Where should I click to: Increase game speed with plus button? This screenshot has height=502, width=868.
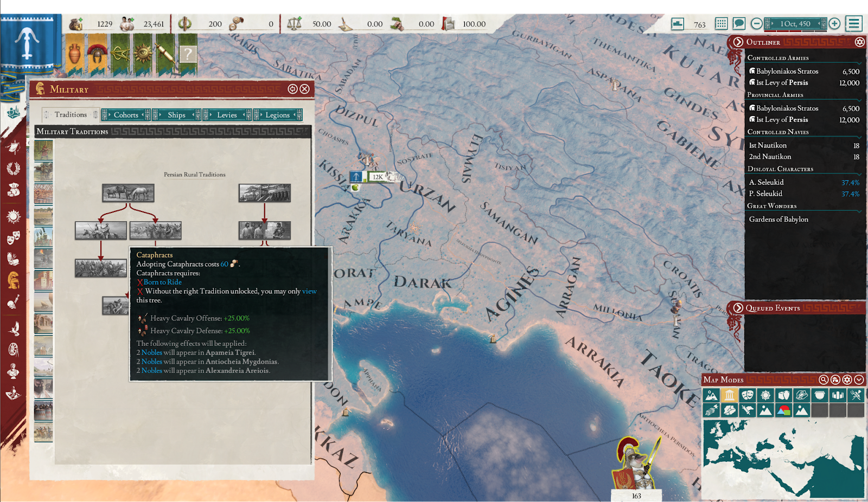(x=835, y=24)
